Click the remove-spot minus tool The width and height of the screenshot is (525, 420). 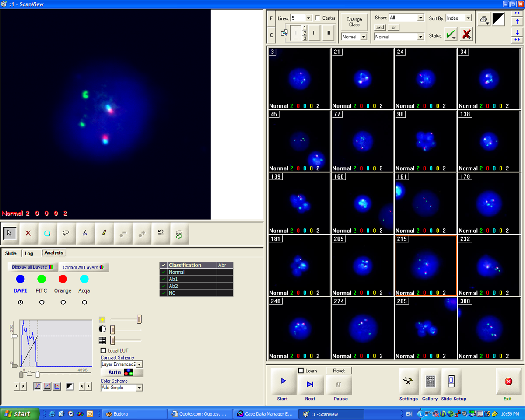coord(123,233)
